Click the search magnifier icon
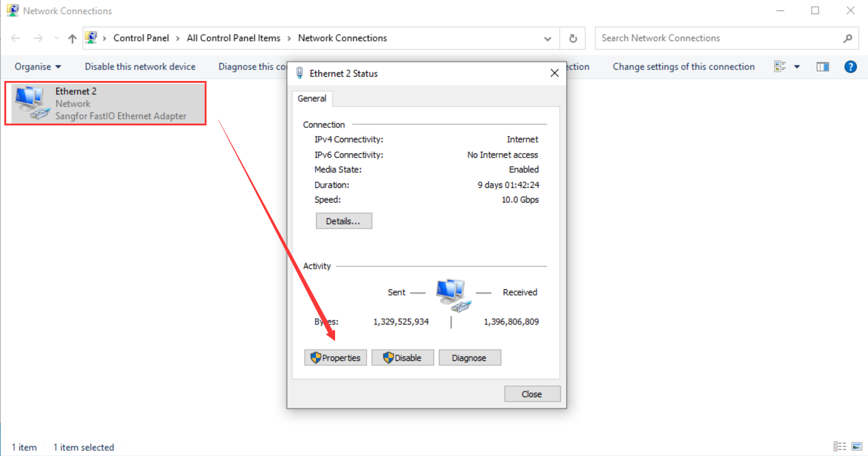 click(x=848, y=38)
